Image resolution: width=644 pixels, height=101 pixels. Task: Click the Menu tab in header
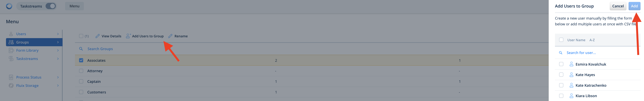click(x=74, y=6)
